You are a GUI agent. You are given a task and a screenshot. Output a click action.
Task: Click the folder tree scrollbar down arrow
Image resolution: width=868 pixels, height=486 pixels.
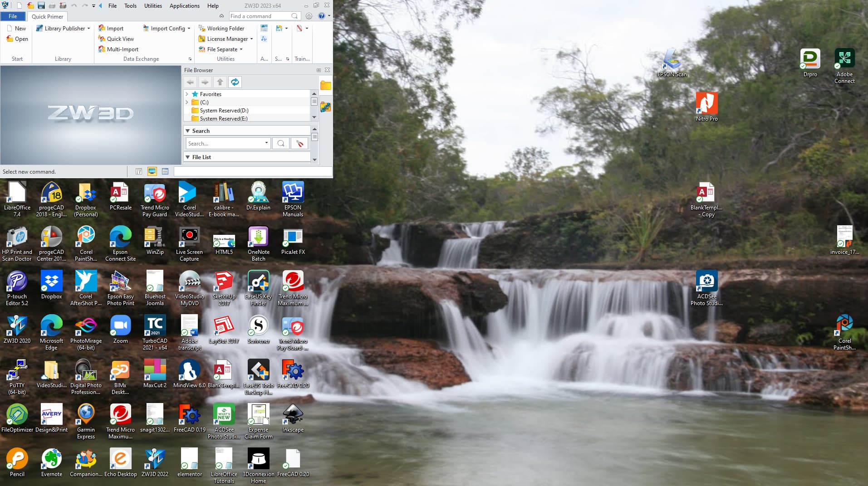point(314,117)
